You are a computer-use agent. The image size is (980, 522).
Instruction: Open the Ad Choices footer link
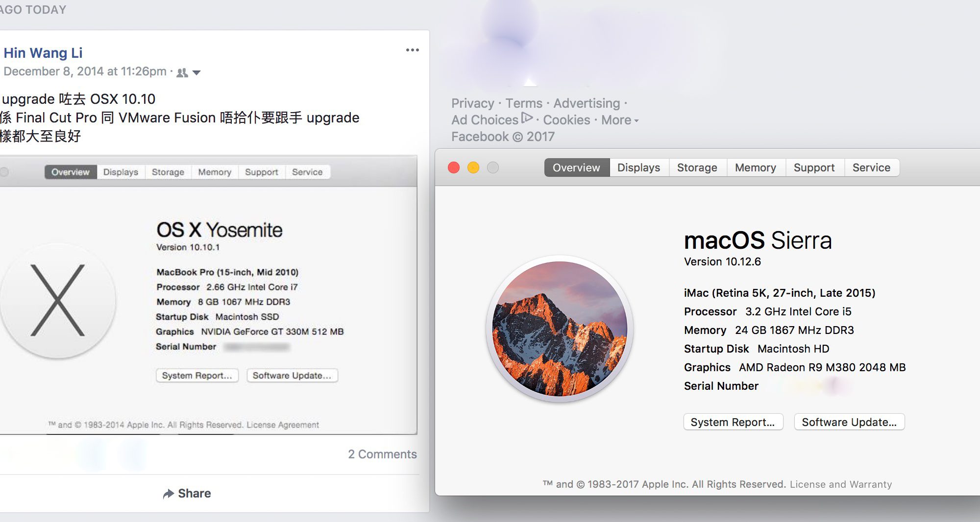[x=485, y=120]
